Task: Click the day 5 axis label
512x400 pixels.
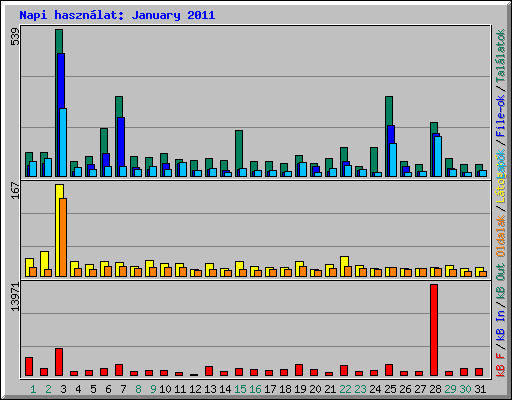Action: (93, 389)
